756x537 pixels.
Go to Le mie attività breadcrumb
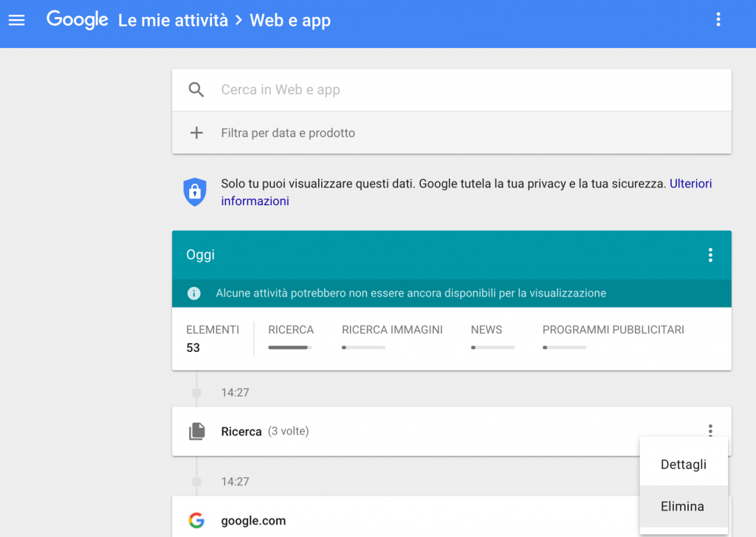point(173,20)
